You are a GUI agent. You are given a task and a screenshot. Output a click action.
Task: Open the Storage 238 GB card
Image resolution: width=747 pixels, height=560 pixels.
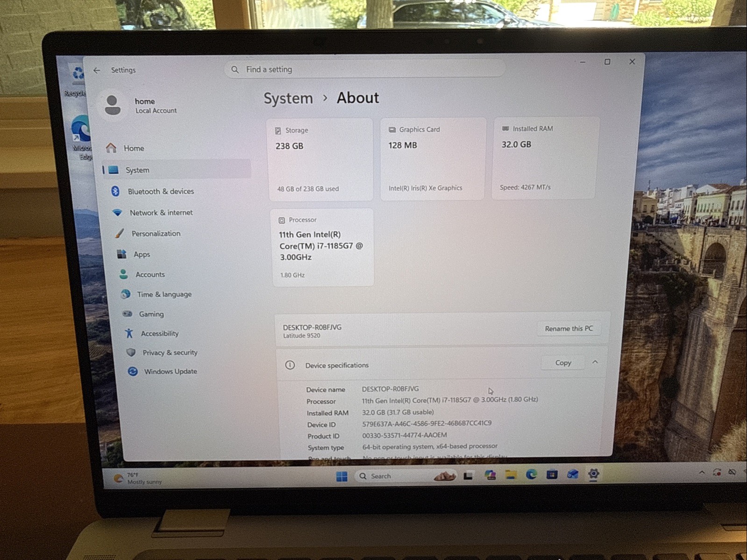click(x=320, y=160)
